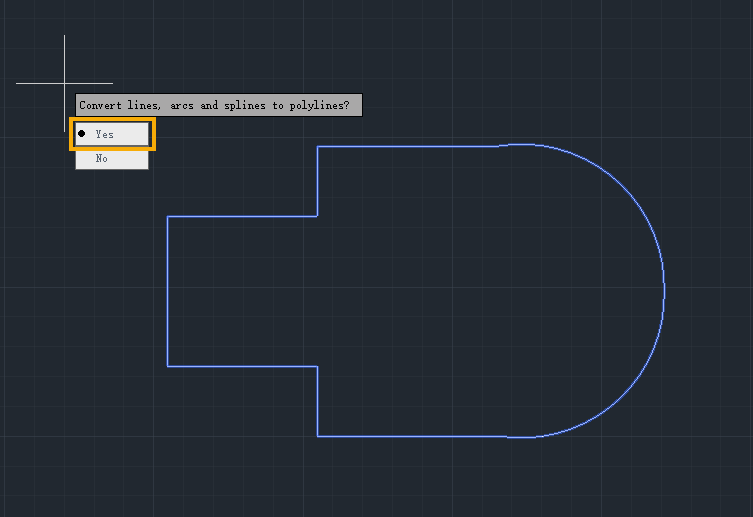This screenshot has width=753, height=517.
Task: Select the lower horizontal step line
Action: pyautogui.click(x=243, y=366)
